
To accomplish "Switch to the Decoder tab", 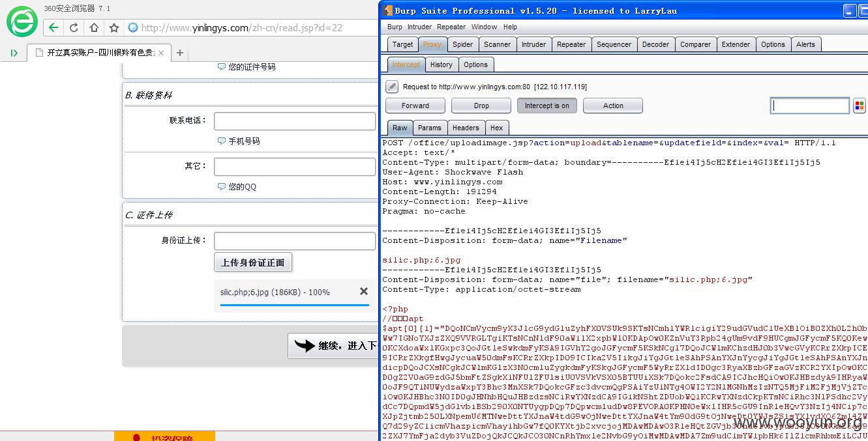I will pos(655,44).
